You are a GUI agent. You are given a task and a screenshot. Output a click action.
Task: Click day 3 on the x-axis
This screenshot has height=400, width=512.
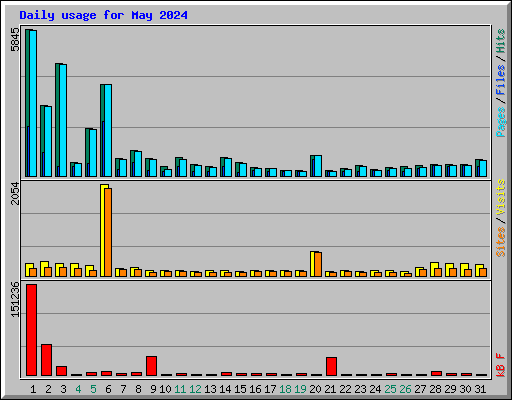63,389
